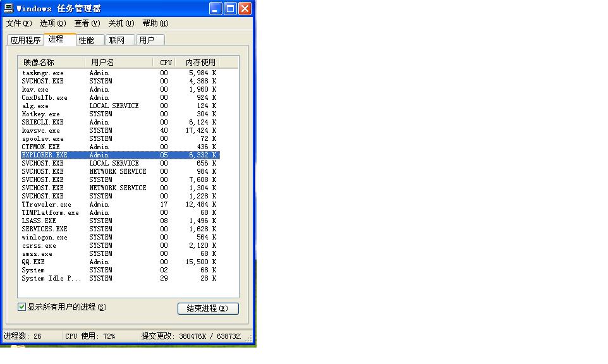Screen dimensions: 608x364
Task: Sort by 用户名 column header
Action: [x=119, y=63]
